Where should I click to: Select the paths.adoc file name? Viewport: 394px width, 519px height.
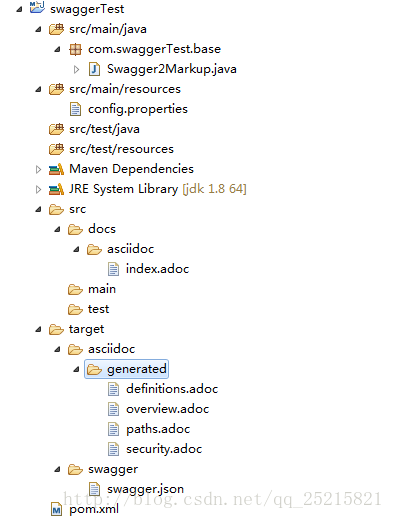coord(158,429)
